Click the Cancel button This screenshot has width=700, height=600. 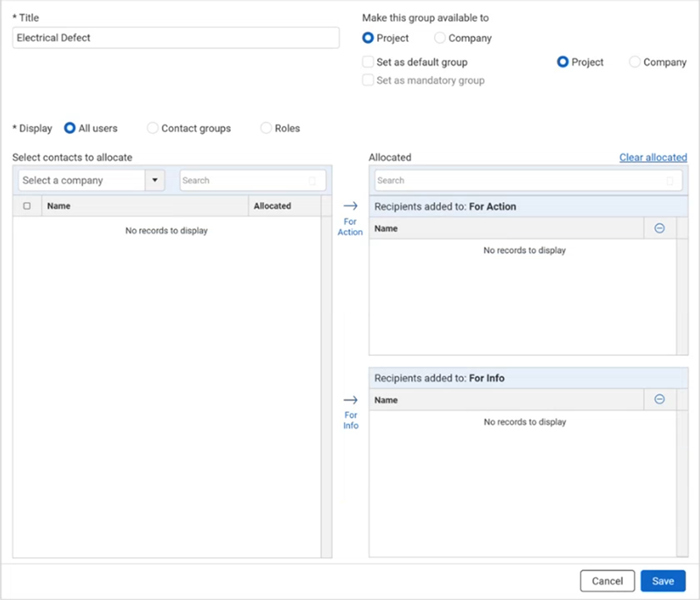(x=607, y=581)
